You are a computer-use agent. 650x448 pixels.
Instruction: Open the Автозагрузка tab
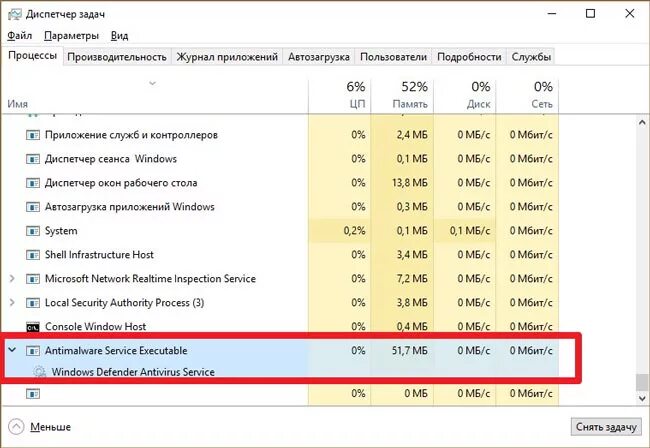(x=319, y=57)
